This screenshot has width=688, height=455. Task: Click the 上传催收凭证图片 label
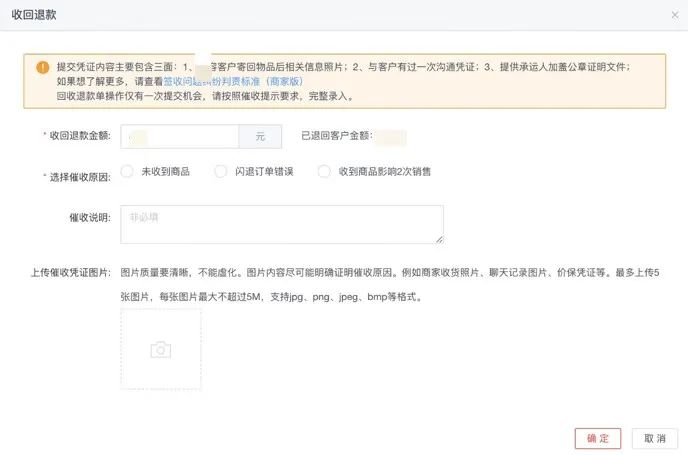pyautogui.click(x=71, y=273)
